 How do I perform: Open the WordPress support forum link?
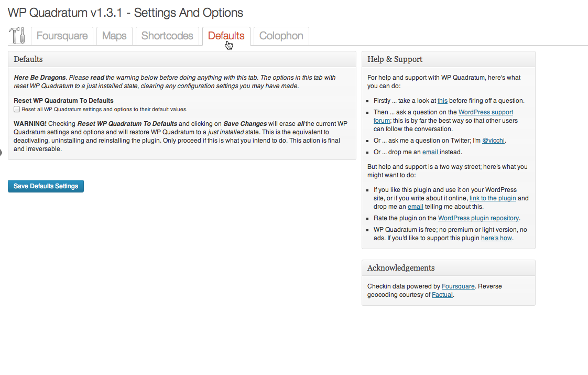tap(486, 112)
